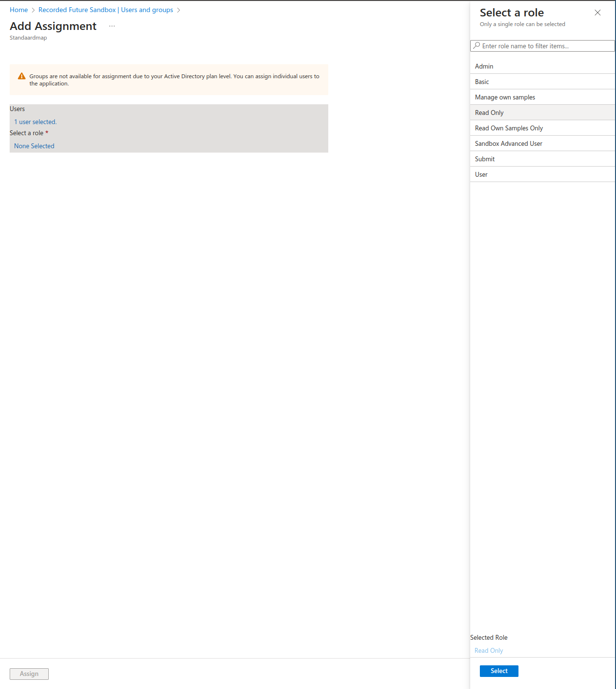Navigate to Recorded Future Sandbox Users and groups

(x=106, y=10)
